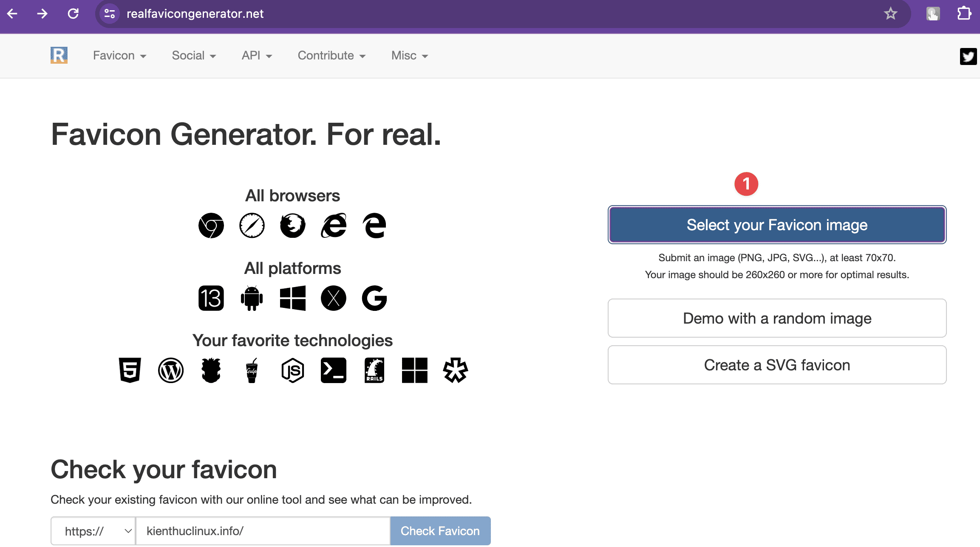
Task: Open the Contribute menu
Action: point(331,56)
